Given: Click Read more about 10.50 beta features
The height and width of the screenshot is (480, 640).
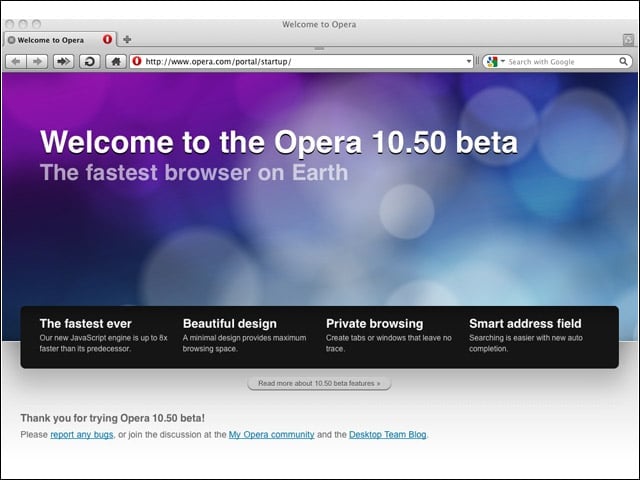Looking at the screenshot, I should click(x=319, y=383).
